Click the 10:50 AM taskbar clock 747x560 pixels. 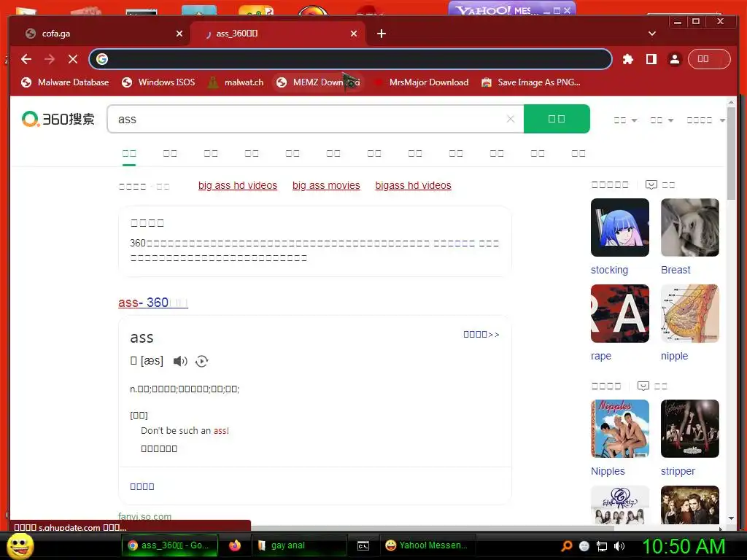[x=684, y=546]
